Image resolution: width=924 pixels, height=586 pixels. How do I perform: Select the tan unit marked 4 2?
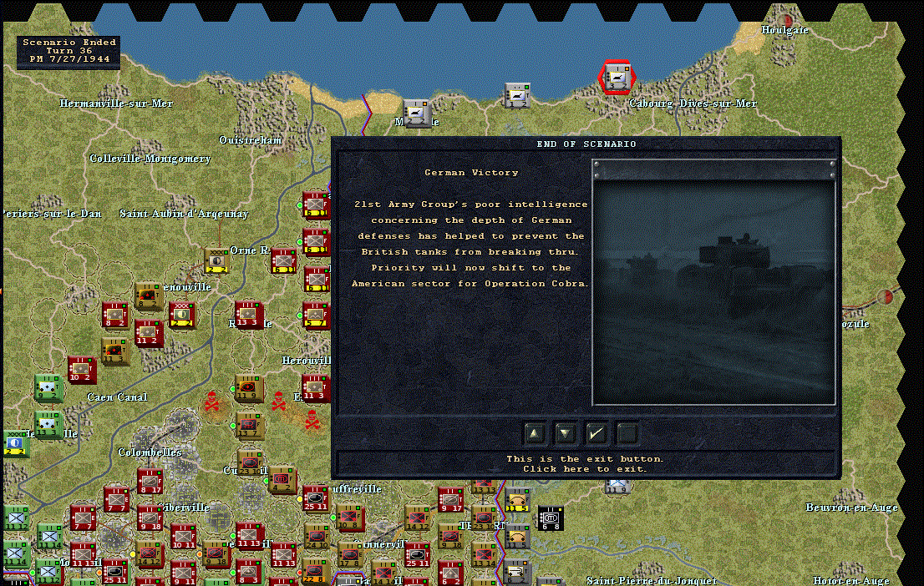[283, 480]
